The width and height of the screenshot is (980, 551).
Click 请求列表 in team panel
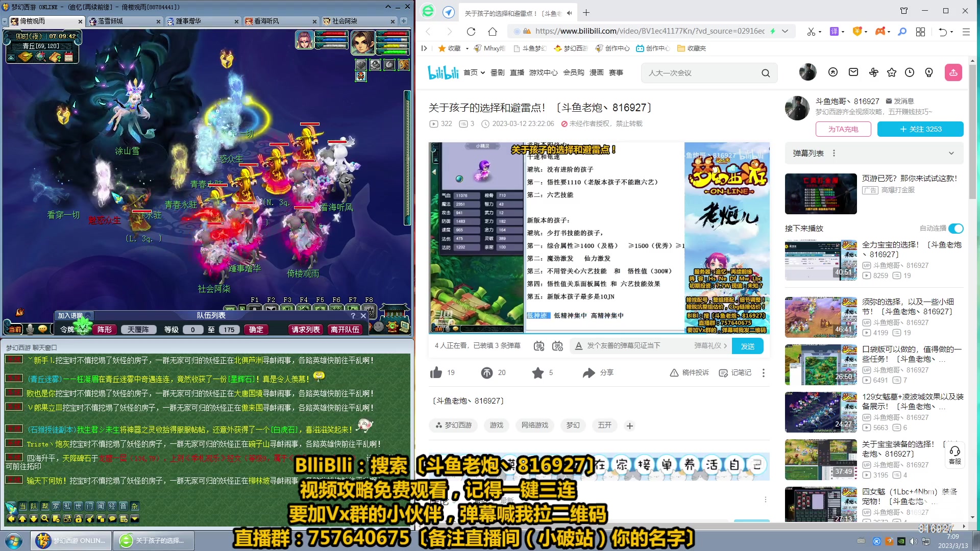pyautogui.click(x=306, y=330)
